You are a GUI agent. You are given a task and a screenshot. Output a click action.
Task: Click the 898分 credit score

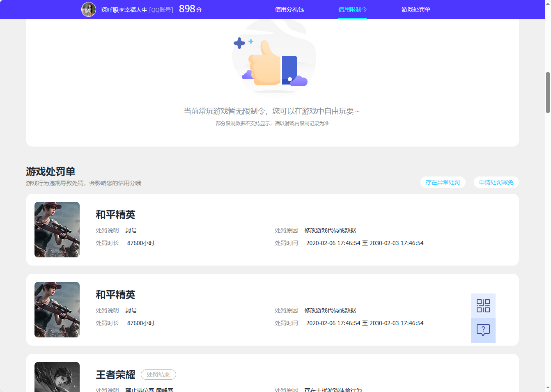191,9
